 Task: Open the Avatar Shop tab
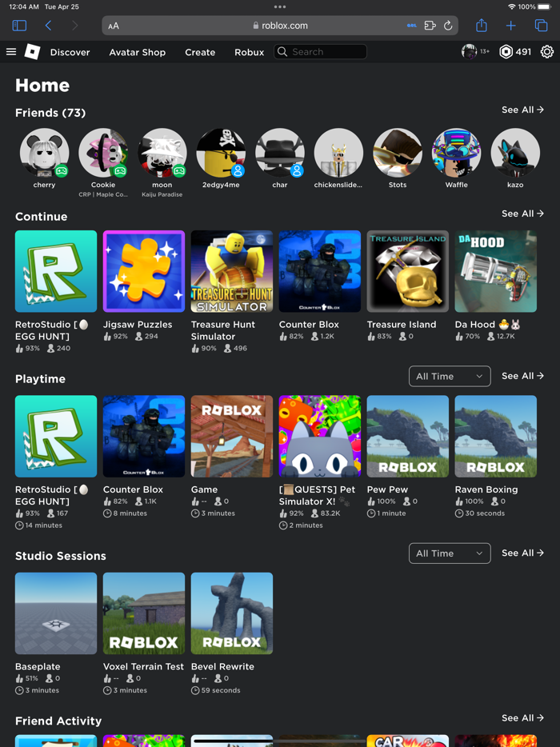(x=138, y=52)
